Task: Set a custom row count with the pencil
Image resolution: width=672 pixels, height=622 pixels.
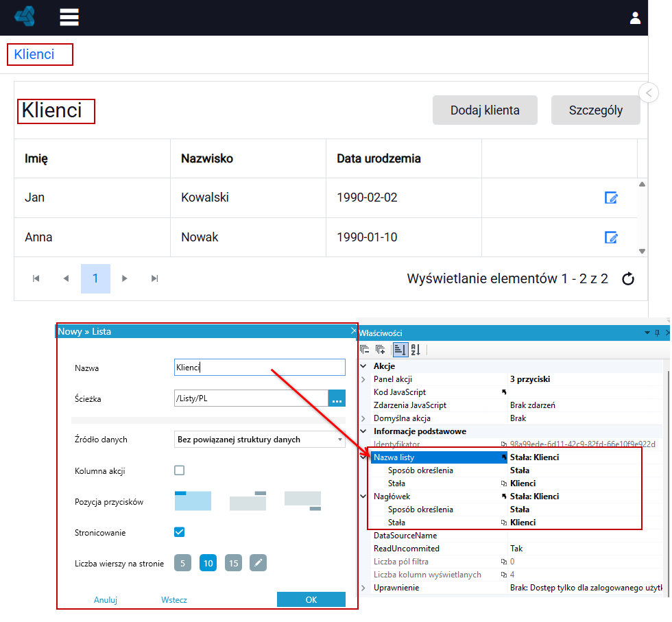Action: pos(258,563)
